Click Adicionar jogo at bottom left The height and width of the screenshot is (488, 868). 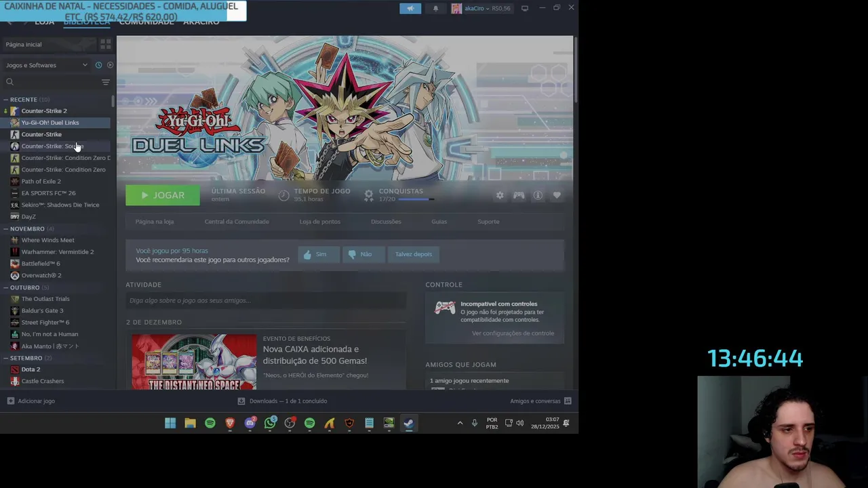click(31, 401)
